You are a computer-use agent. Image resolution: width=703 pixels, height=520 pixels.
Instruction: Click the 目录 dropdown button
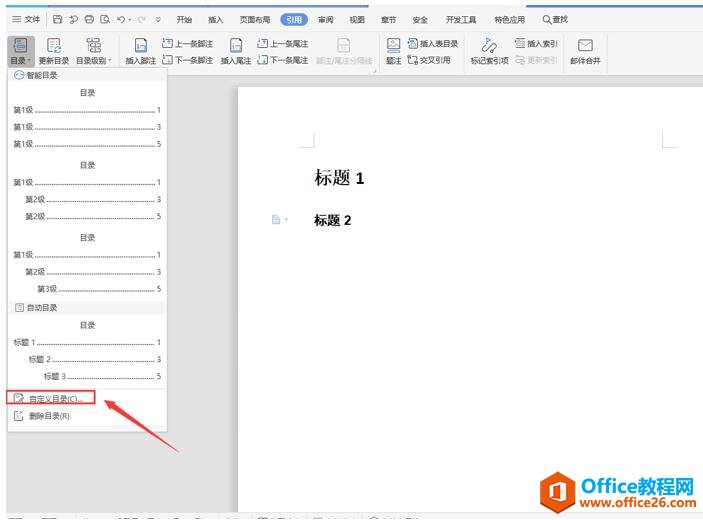tap(20, 51)
